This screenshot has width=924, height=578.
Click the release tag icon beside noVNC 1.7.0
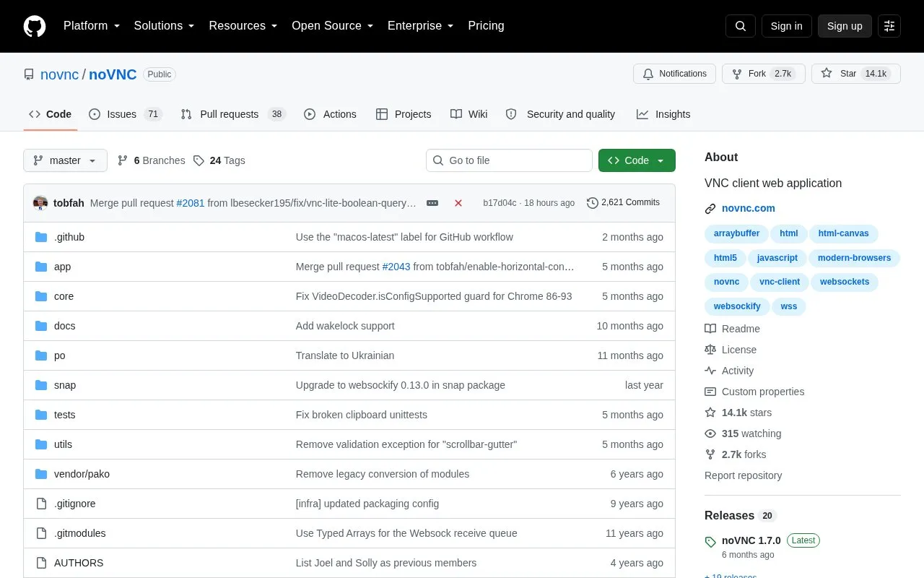[x=710, y=541]
